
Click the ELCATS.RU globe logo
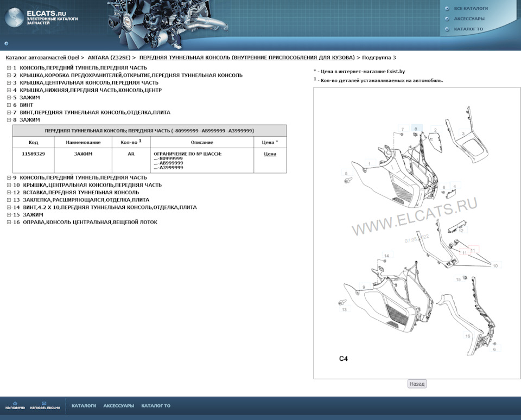14,17
